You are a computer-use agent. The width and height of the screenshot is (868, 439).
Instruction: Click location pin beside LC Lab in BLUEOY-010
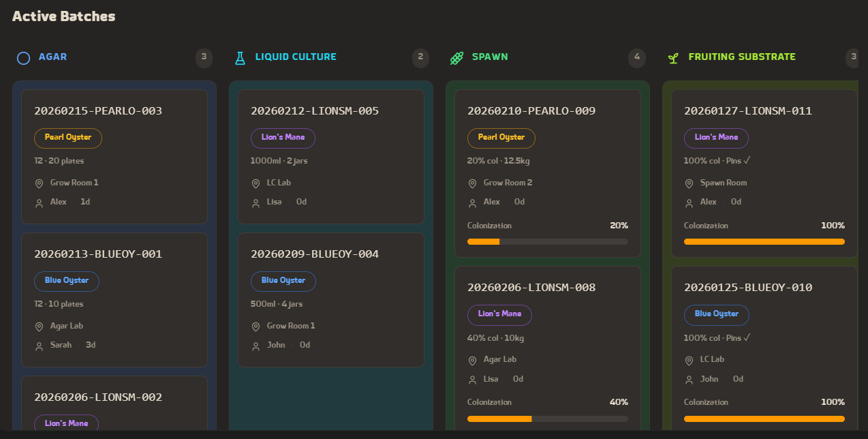coord(689,360)
